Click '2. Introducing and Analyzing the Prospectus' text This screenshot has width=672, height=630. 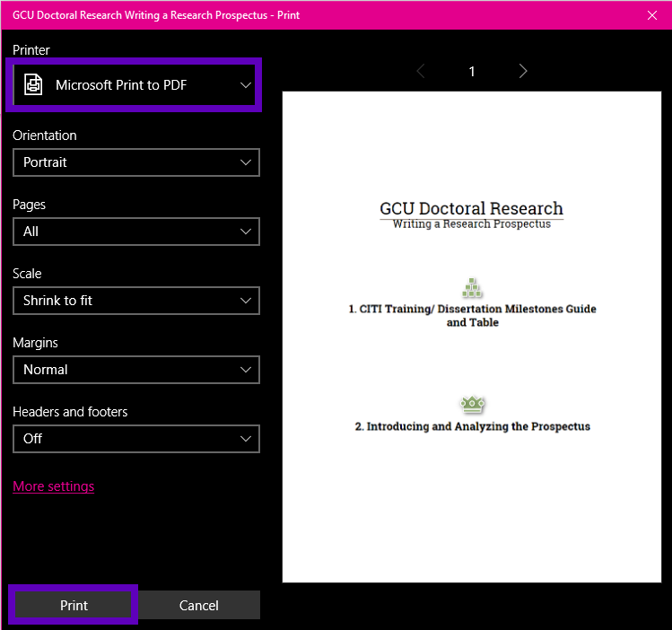tap(472, 426)
